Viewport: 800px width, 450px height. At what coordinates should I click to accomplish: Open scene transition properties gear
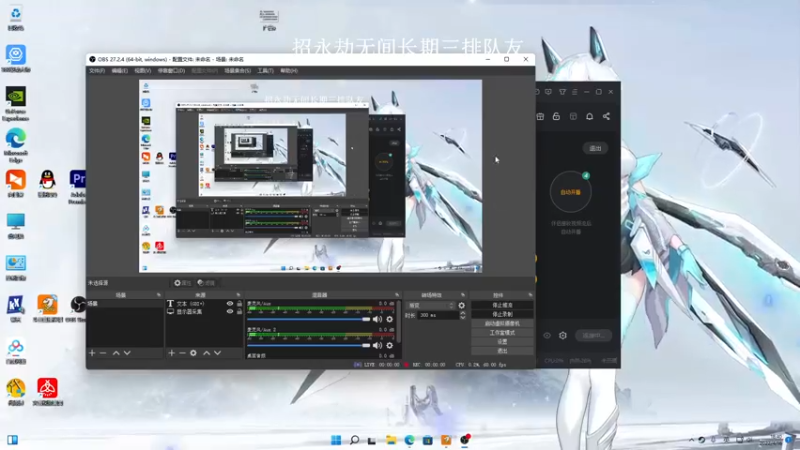pyautogui.click(x=462, y=306)
